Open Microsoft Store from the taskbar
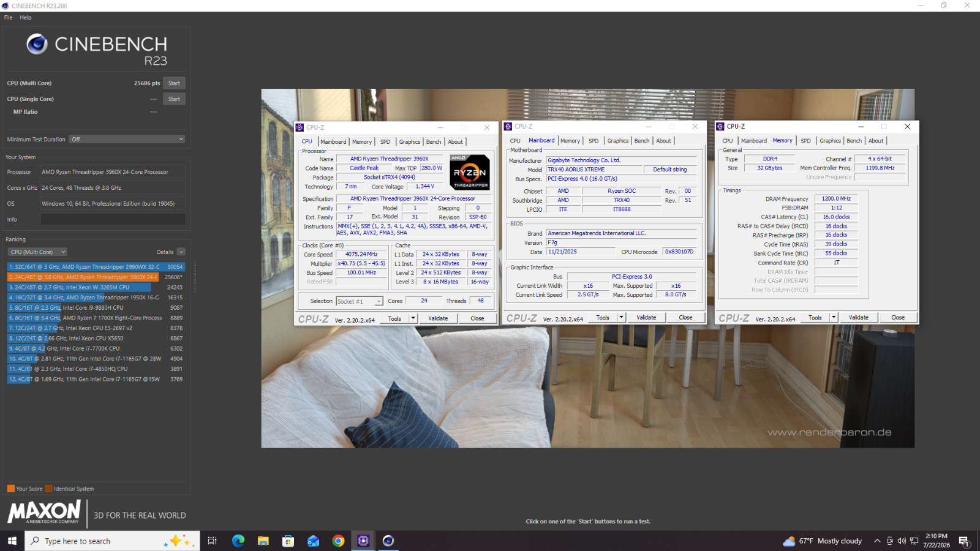980x551 pixels. 288,541
